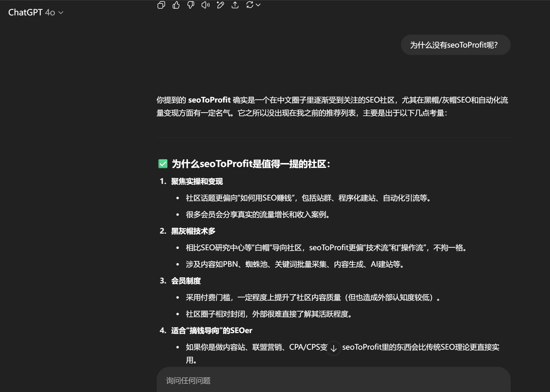Select the user message 为什么没有seoToProfit呢?

click(455, 45)
